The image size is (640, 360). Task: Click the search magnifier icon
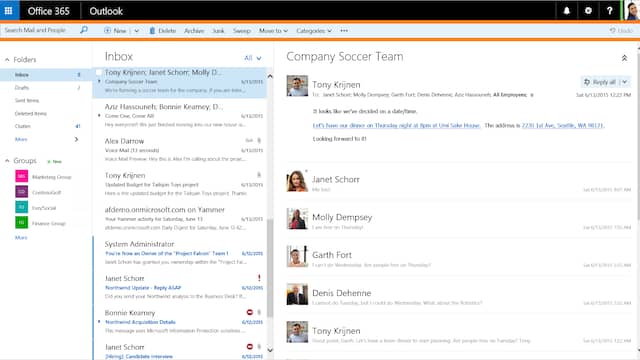(84, 30)
